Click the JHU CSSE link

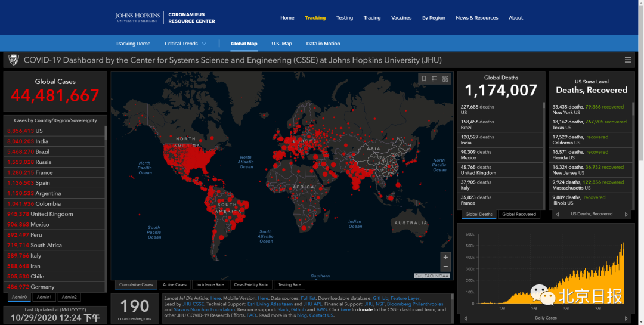[193, 304]
